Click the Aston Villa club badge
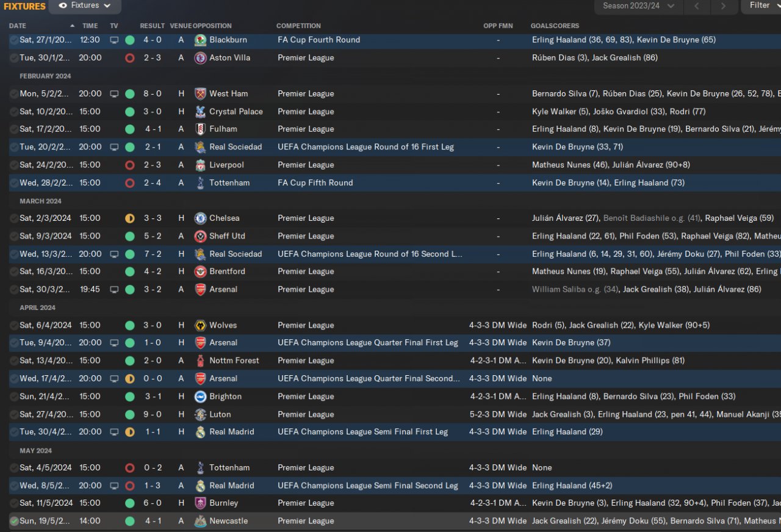This screenshot has height=532, width=781. pos(200,58)
